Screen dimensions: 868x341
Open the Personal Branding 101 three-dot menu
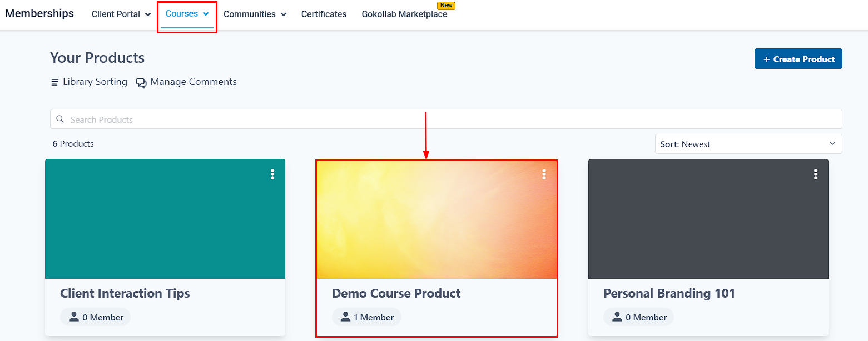click(x=816, y=174)
